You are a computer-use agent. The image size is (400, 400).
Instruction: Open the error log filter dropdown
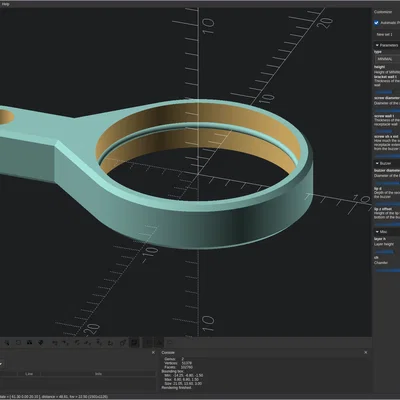pos(1,364)
